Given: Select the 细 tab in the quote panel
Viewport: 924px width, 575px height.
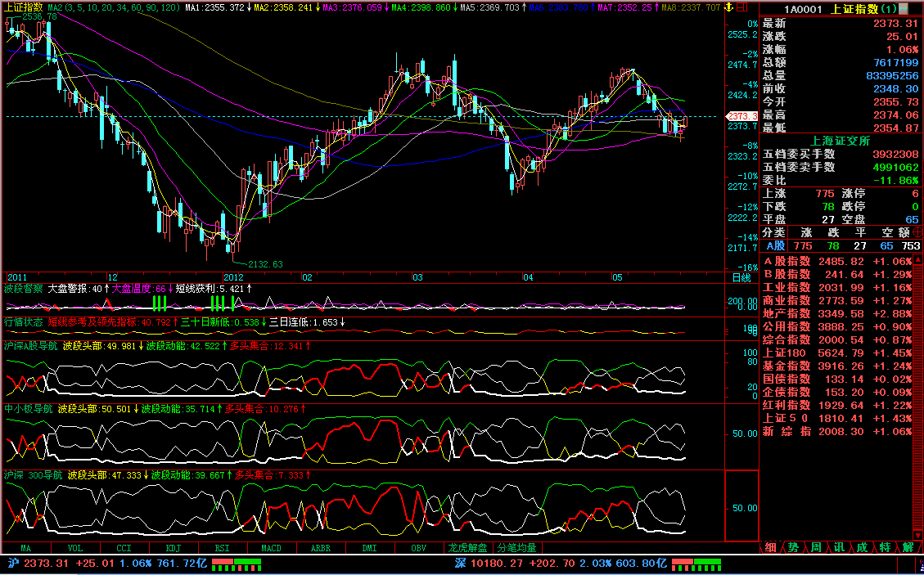Looking at the screenshot, I should (770, 548).
